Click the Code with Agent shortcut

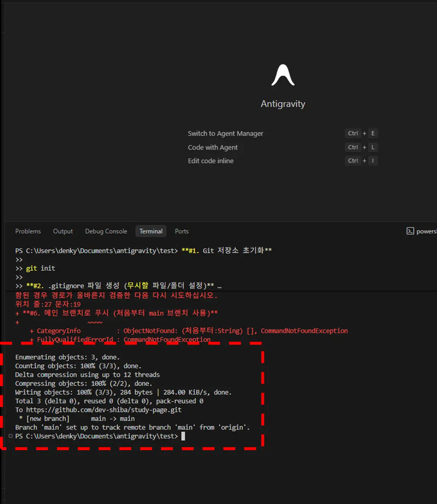pos(212,147)
